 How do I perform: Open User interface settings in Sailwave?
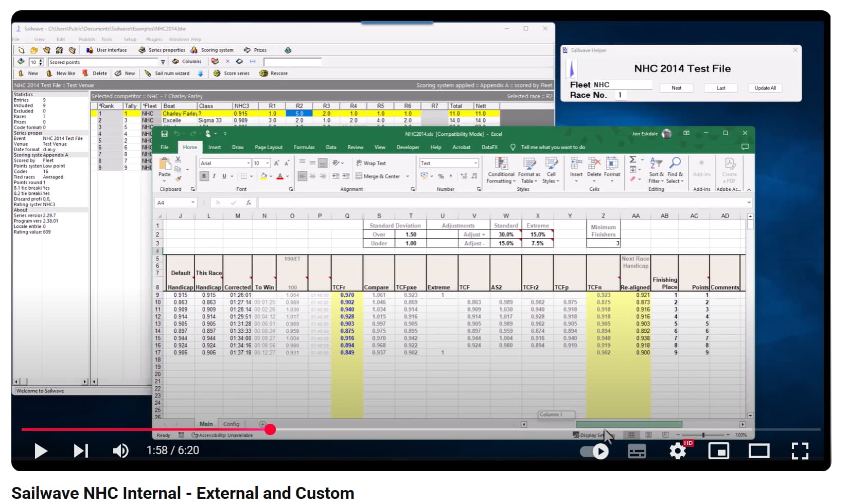[107, 50]
